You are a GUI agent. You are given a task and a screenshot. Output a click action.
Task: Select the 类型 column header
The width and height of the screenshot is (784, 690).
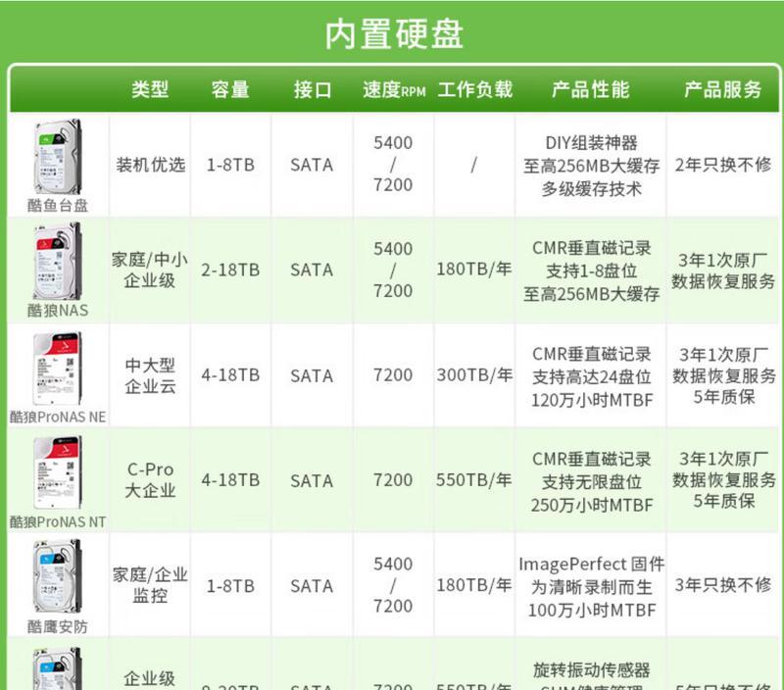pyautogui.click(x=150, y=89)
